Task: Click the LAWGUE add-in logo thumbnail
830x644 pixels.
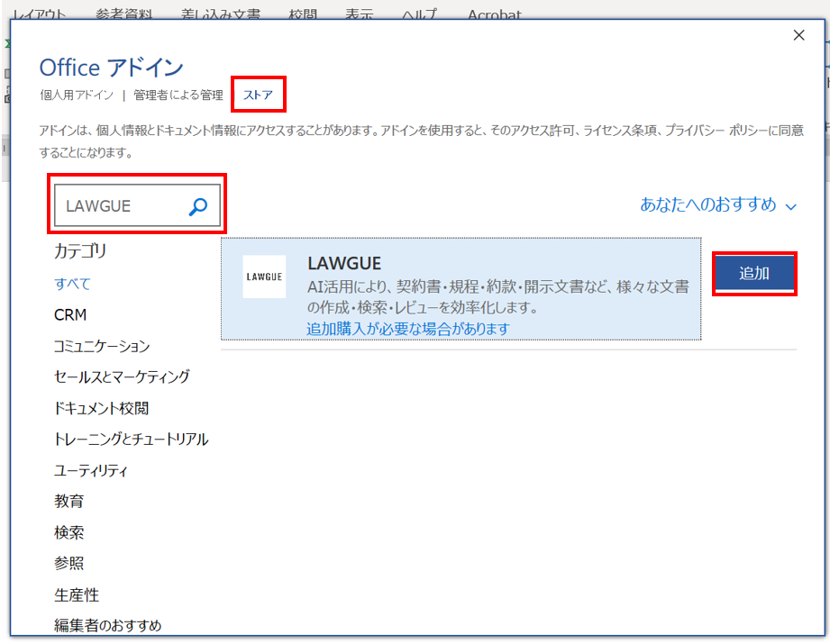Action: tap(264, 277)
